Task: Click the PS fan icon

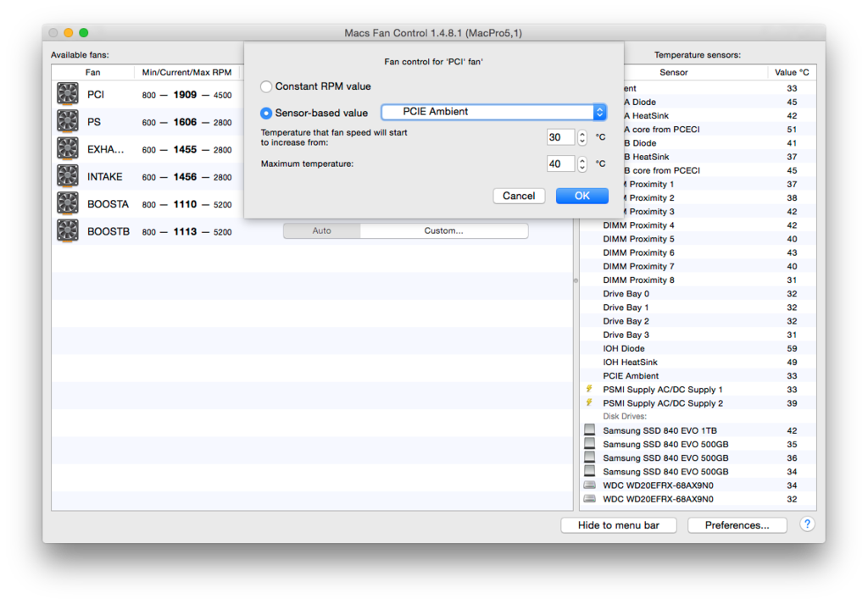Action: pos(68,121)
